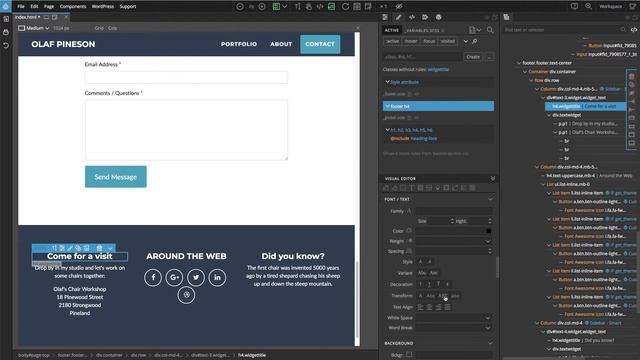Click the green code panel icon in toolbar
Image resolution: width=640 pixels, height=360 pixels.
point(331,7)
